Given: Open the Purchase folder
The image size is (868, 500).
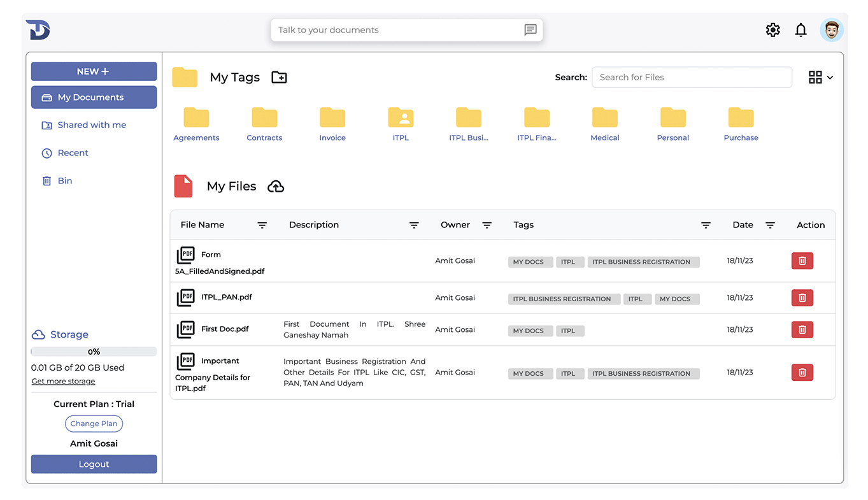Looking at the screenshot, I should [741, 124].
